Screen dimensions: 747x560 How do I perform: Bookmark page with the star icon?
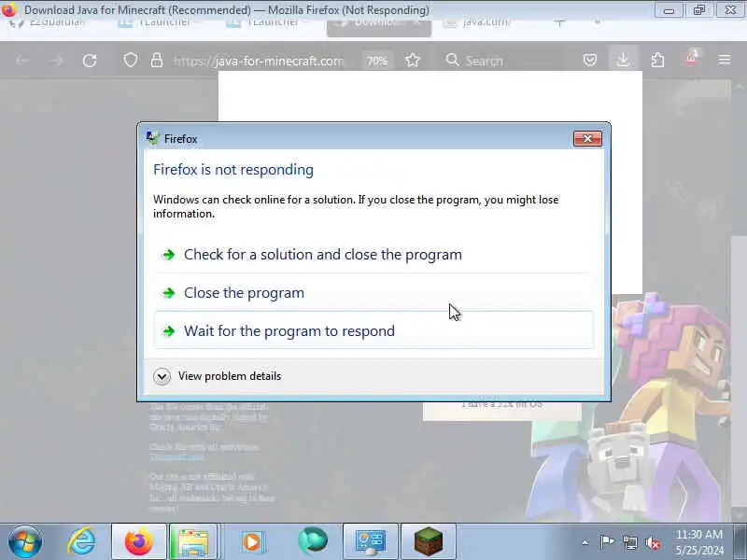tap(413, 61)
